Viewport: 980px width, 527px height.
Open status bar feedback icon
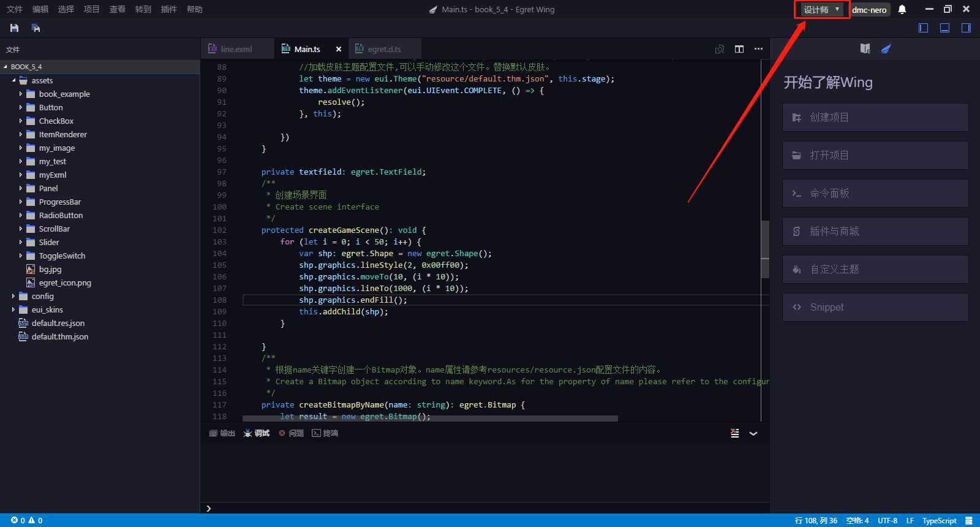tap(968, 520)
